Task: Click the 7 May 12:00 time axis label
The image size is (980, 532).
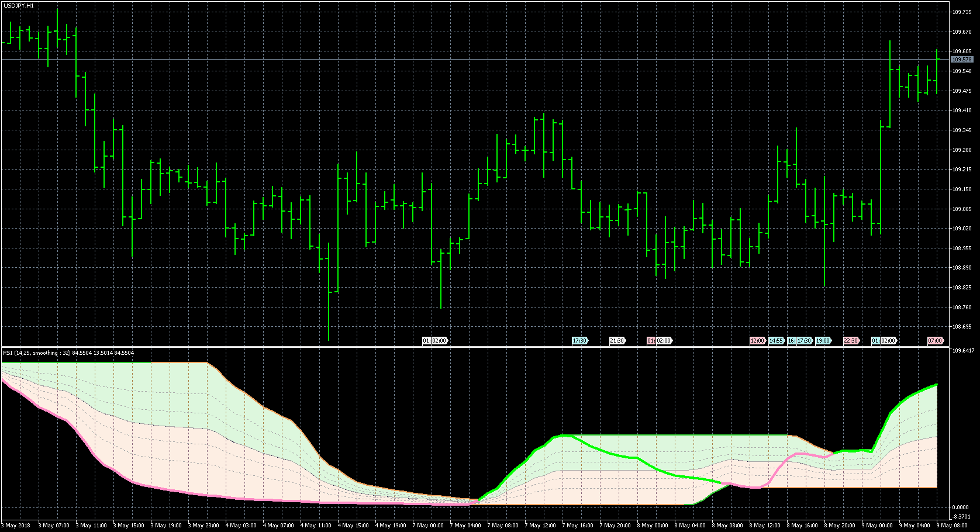Action: tap(540, 526)
